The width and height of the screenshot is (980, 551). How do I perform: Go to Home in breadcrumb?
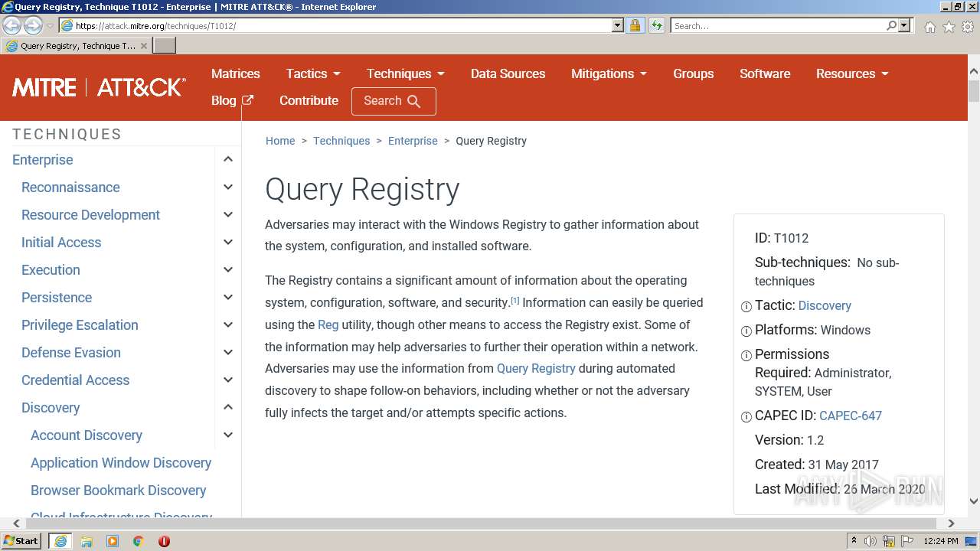280,141
